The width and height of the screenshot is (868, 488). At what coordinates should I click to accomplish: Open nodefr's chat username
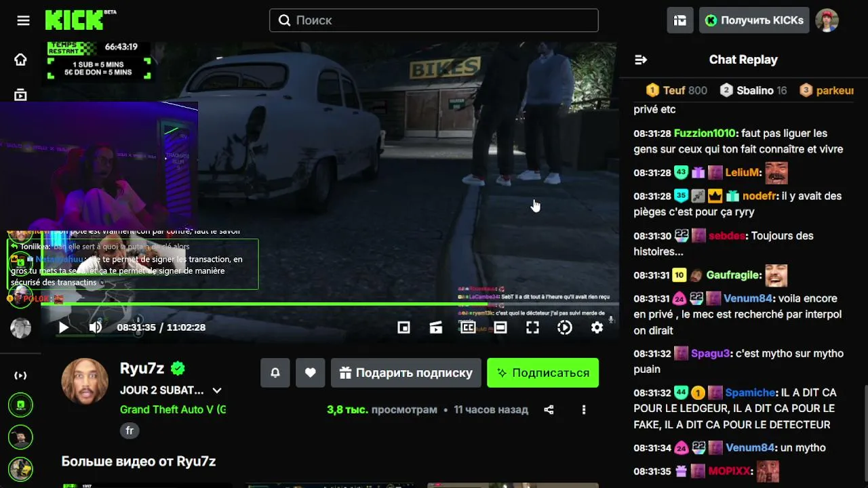[x=759, y=196]
